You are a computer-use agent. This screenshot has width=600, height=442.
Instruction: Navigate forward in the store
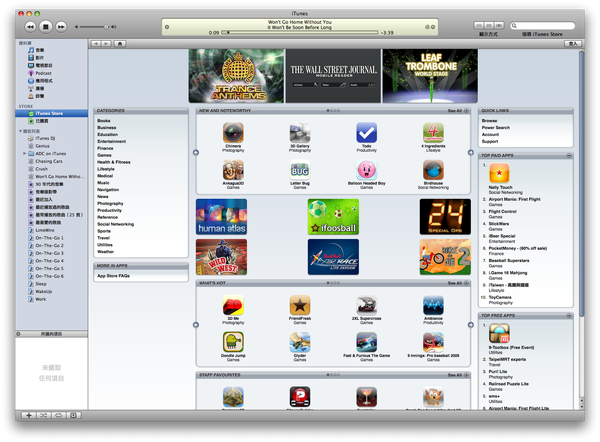(106, 44)
